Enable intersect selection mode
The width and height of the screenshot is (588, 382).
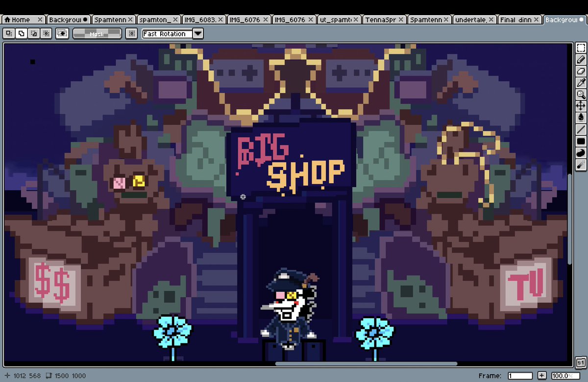tap(46, 33)
